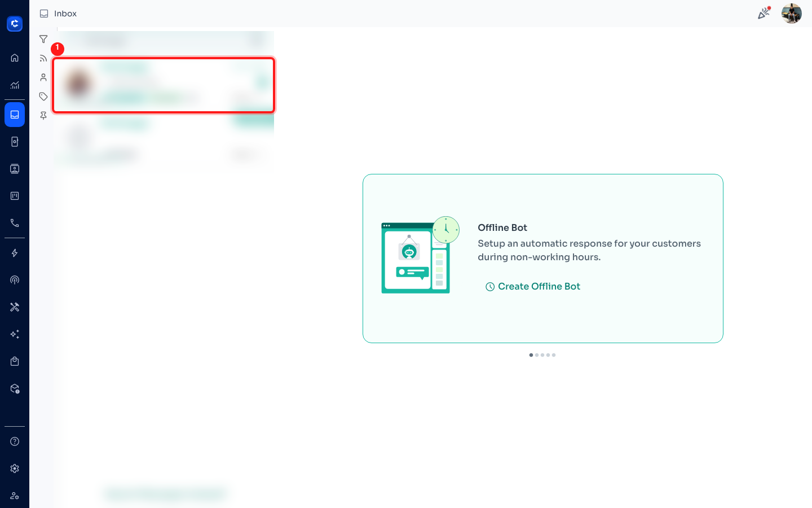This screenshot has height=508, width=812.
Task: Click the pin icon in inbox filters
Action: (x=43, y=116)
